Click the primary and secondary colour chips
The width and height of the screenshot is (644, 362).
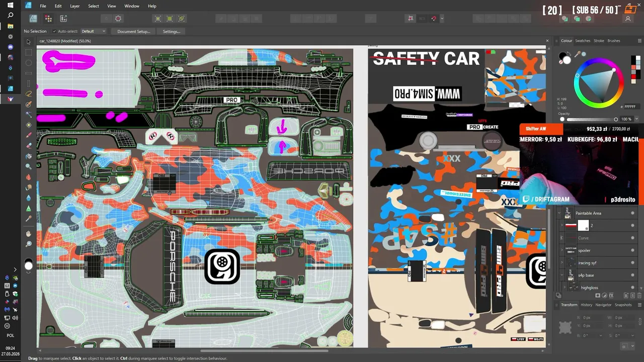[x=565, y=58]
